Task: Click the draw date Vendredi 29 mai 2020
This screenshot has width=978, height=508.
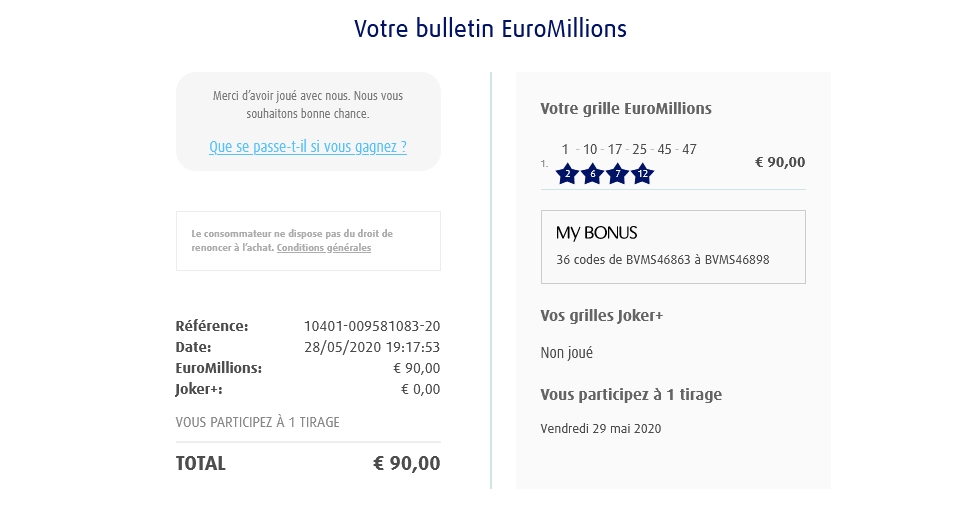Action: coord(600,429)
